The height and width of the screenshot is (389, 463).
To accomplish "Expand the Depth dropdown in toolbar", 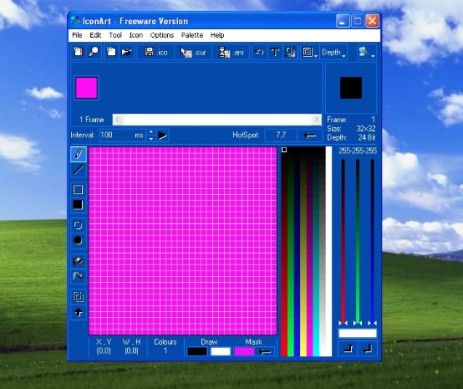I will tap(334, 53).
